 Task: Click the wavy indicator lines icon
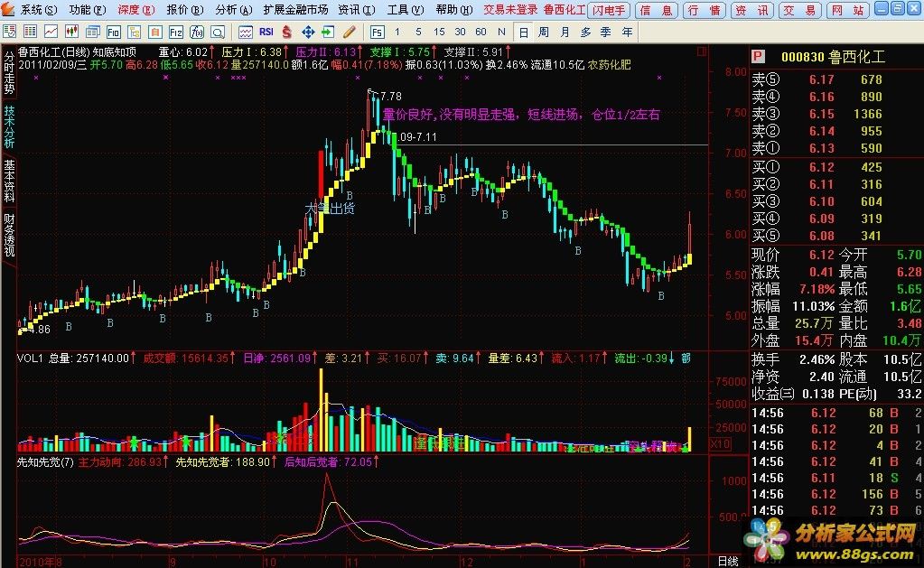coord(245,32)
